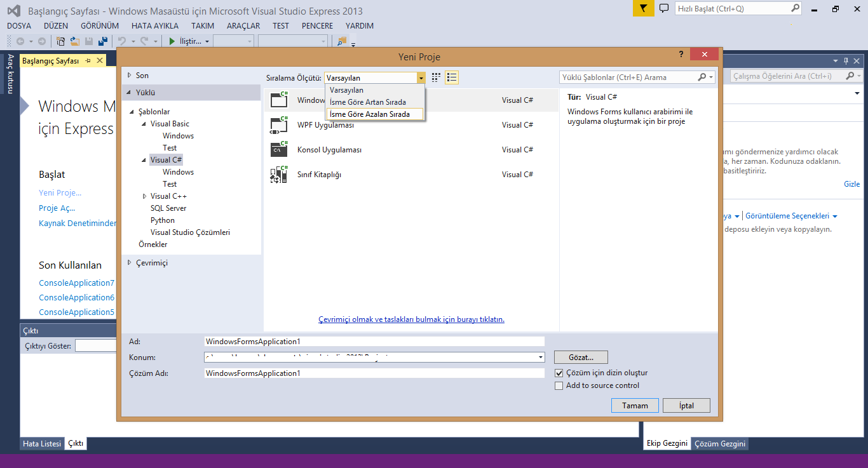
Task: Select İsme Göre Artan Sırada option
Action: click(x=374, y=102)
